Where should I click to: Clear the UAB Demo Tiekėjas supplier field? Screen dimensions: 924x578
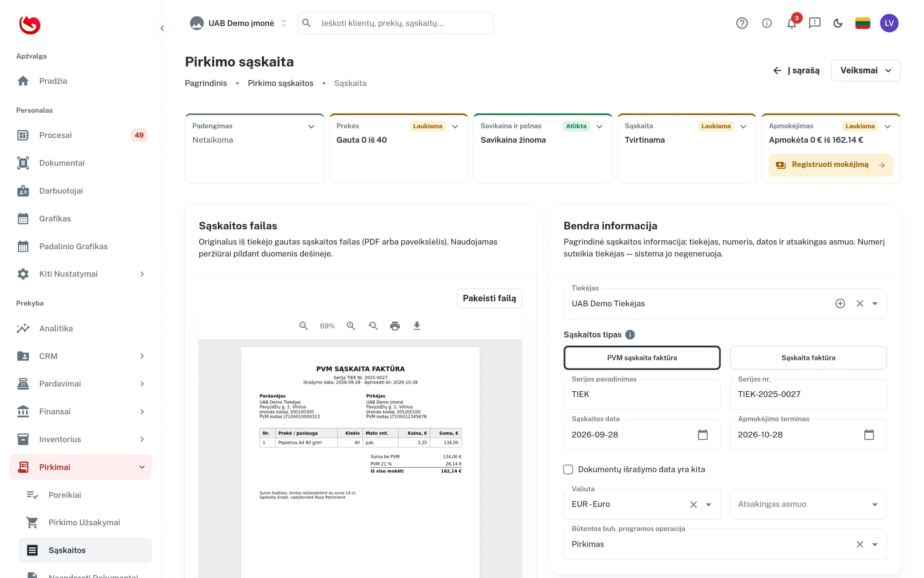859,303
